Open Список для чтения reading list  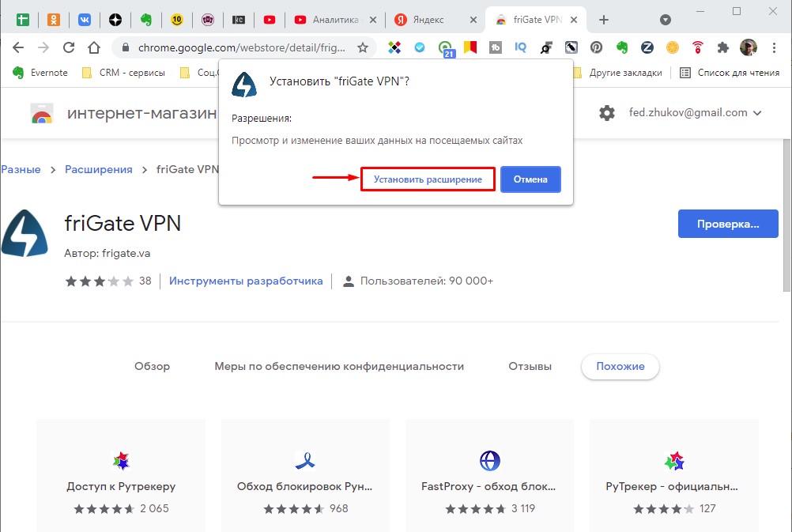coord(730,73)
